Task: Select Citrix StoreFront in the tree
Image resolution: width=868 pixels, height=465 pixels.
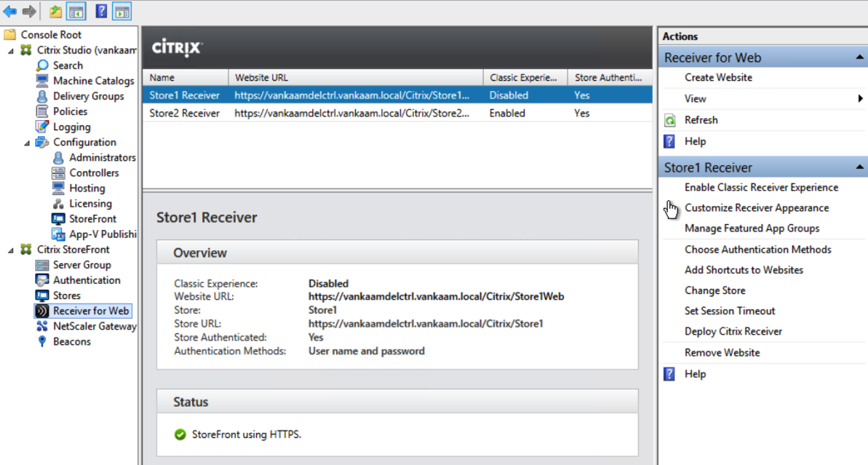Action: point(73,250)
